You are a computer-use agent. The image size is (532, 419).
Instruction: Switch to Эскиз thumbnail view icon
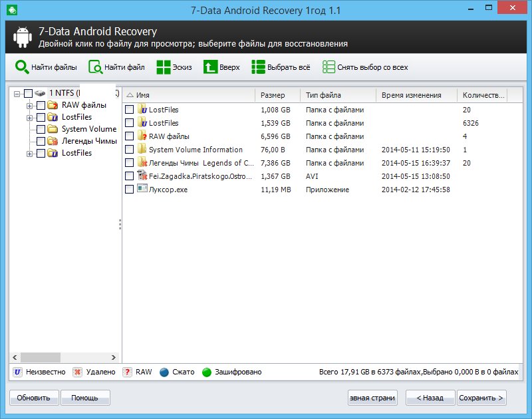point(164,67)
